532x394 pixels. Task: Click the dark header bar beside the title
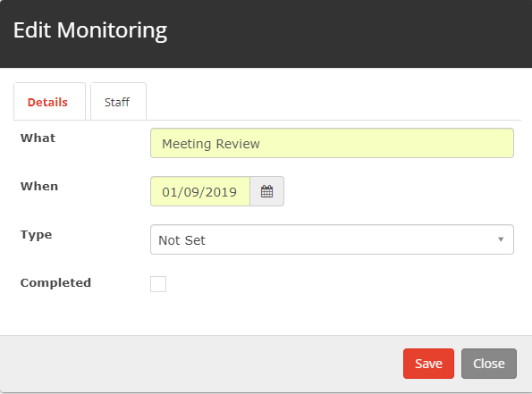(x=350, y=32)
